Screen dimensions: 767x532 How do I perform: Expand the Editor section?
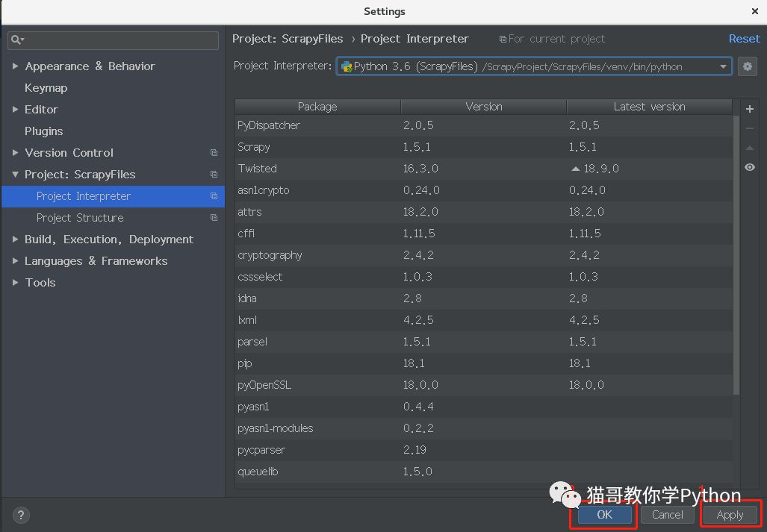click(x=15, y=110)
